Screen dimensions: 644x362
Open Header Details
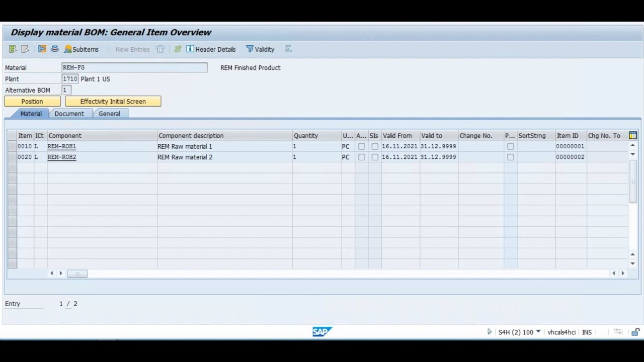[x=211, y=49]
